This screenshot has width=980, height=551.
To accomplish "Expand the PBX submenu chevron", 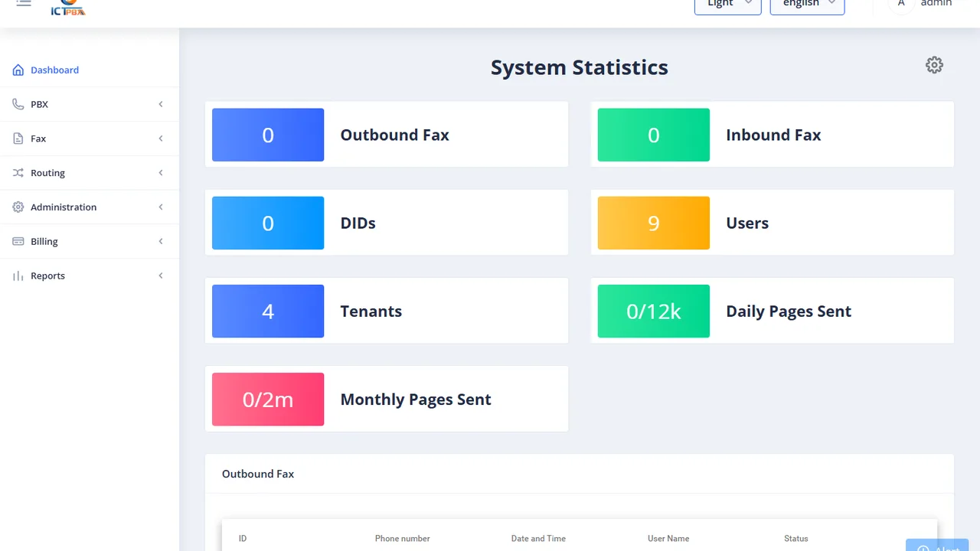I will click(x=161, y=104).
